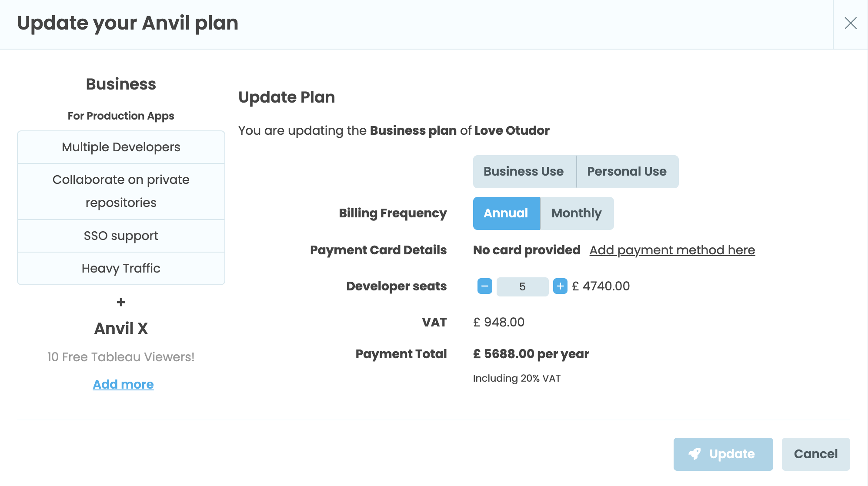The image size is (868, 486).
Task: Click the Anvil X heading
Action: coord(121,329)
